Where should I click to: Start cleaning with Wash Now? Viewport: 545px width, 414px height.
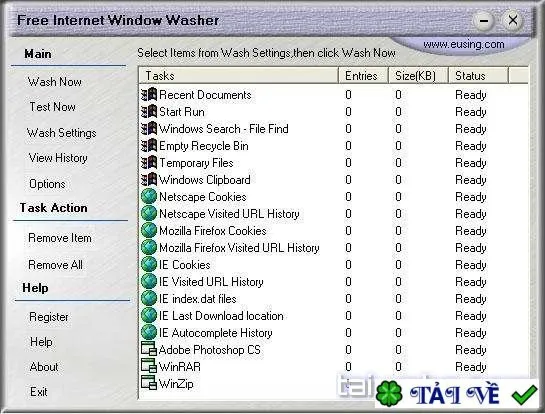coord(55,82)
